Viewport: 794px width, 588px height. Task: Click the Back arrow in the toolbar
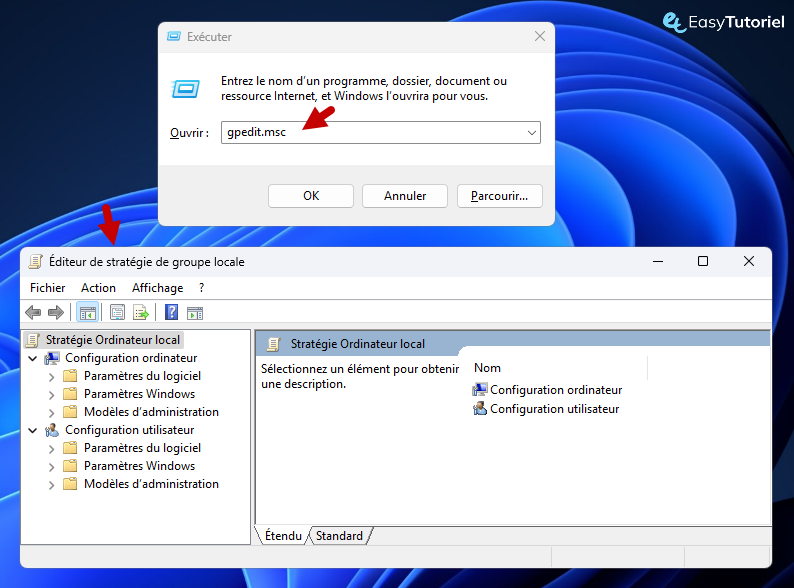click(33, 313)
